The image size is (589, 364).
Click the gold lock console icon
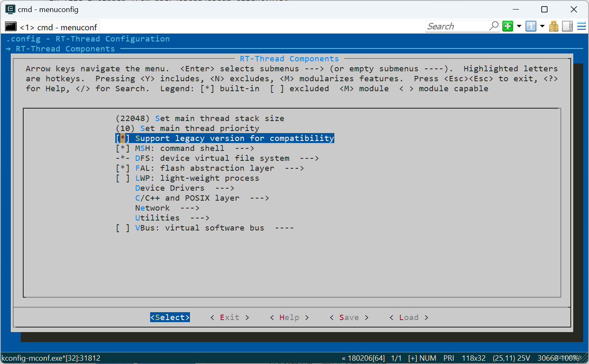(x=554, y=27)
